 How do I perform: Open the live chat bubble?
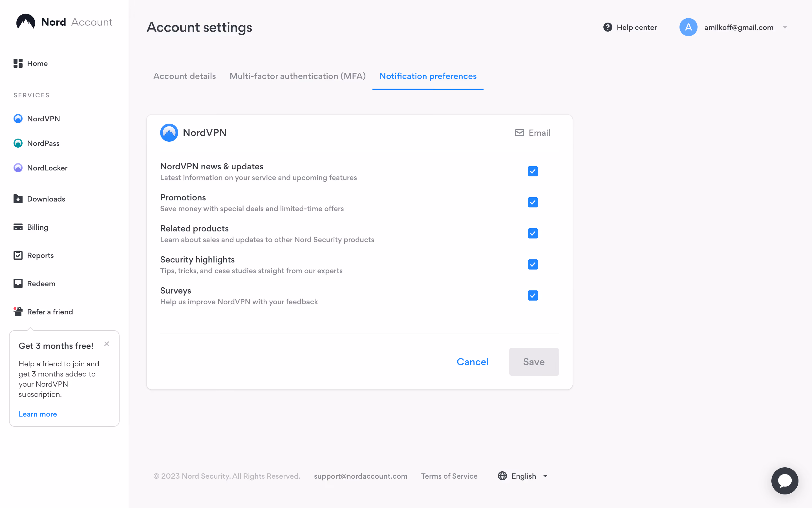tap(784, 481)
